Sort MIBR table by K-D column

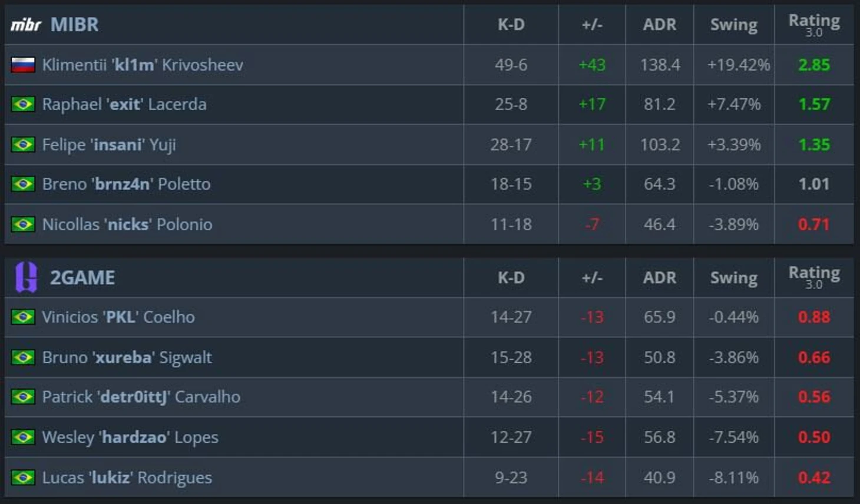511,25
